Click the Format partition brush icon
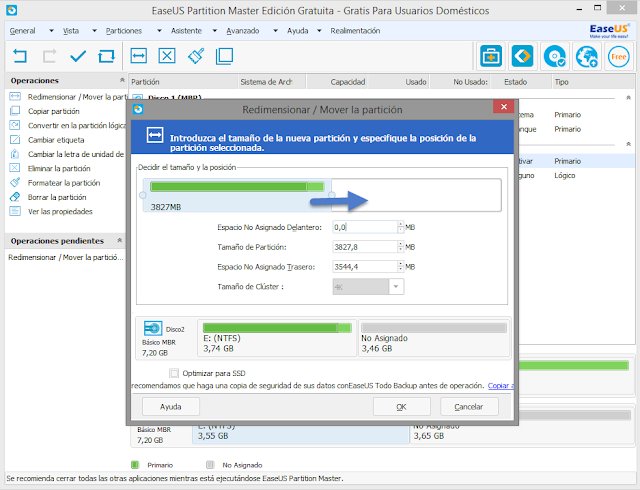640x490 pixels. (196, 56)
